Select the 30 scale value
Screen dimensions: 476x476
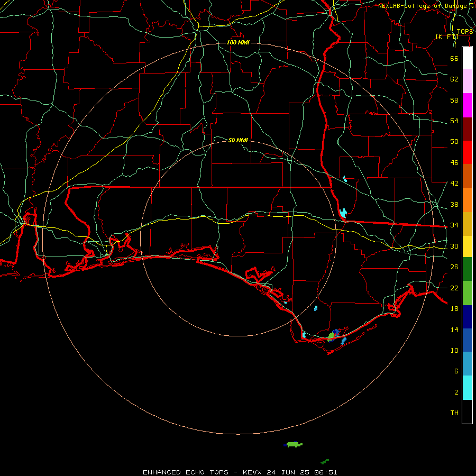[x=454, y=246]
